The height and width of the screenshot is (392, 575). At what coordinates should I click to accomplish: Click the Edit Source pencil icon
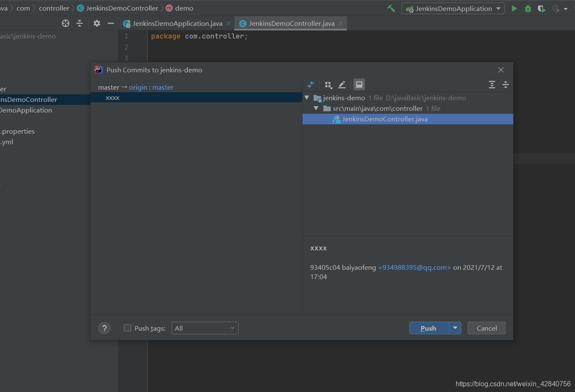[x=342, y=85]
